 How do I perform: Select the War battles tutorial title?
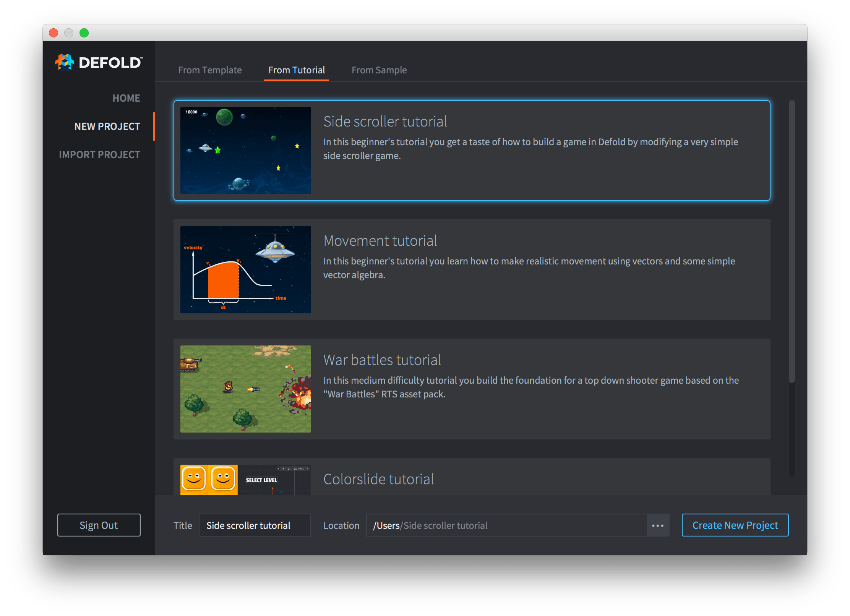(382, 360)
